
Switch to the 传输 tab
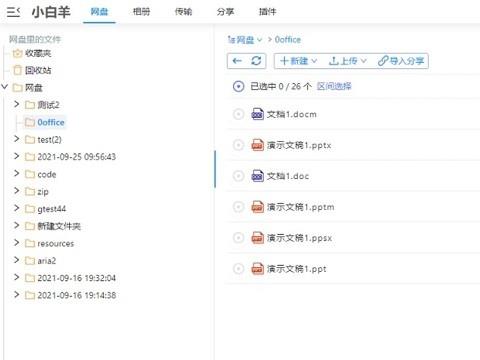183,12
